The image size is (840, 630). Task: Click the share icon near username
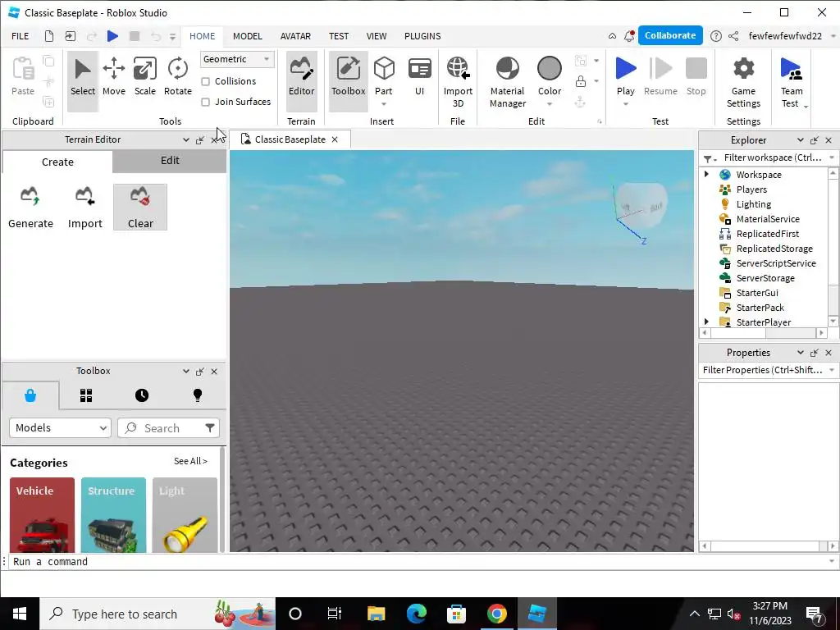point(733,36)
